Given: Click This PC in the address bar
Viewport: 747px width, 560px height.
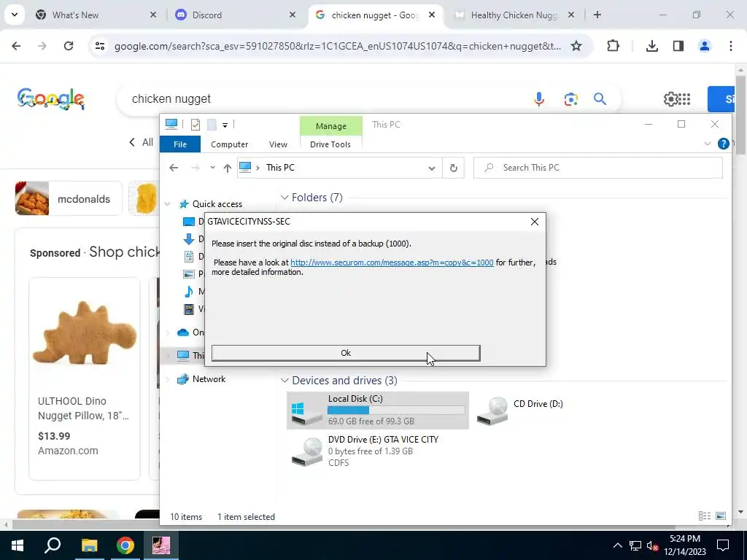Looking at the screenshot, I should [x=280, y=168].
